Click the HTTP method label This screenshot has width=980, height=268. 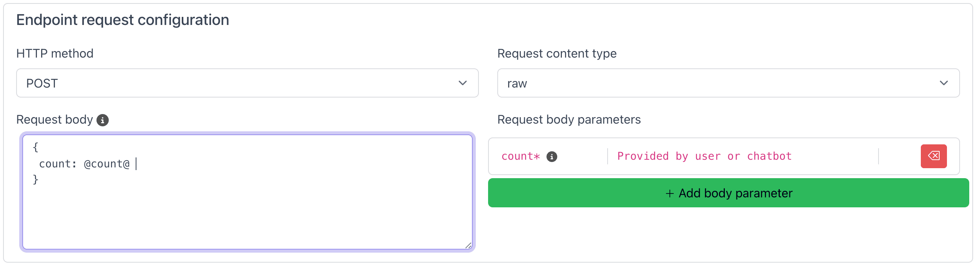(x=55, y=53)
